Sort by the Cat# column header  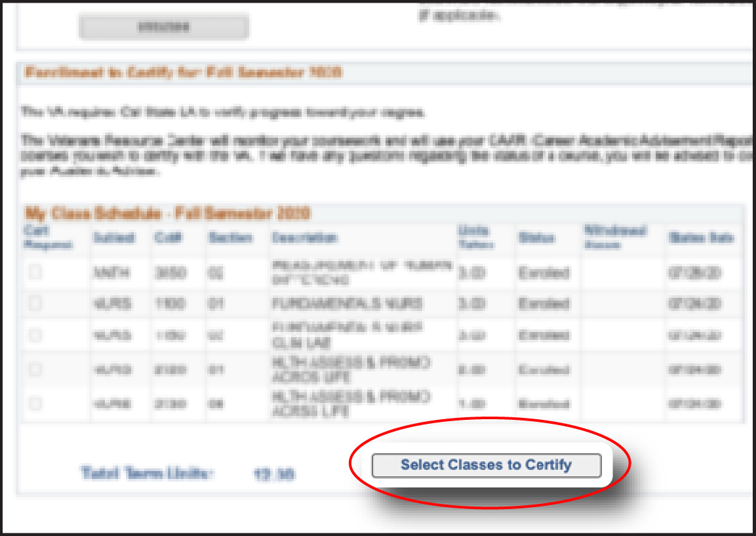(164, 238)
